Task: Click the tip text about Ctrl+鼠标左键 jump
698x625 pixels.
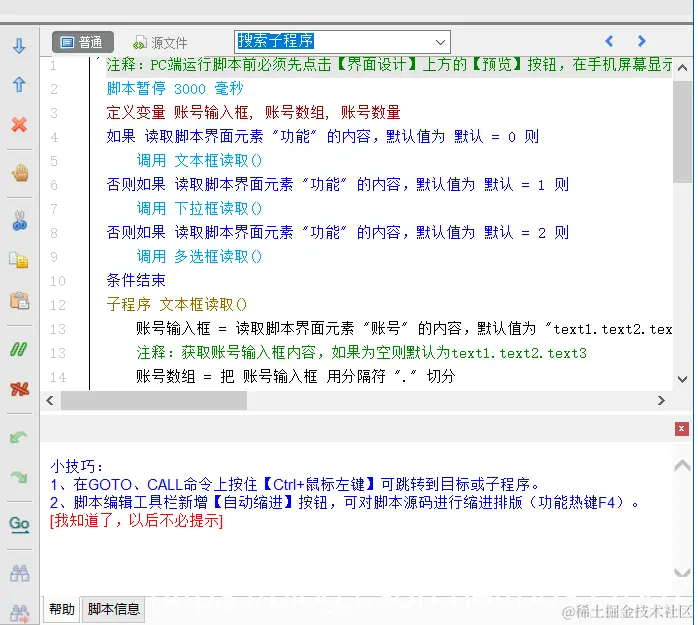Action: 295,484
